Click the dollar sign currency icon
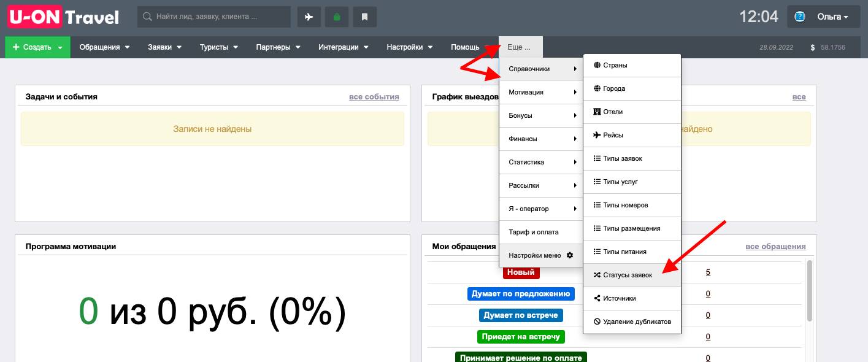This screenshot has width=868, height=362. (x=812, y=47)
